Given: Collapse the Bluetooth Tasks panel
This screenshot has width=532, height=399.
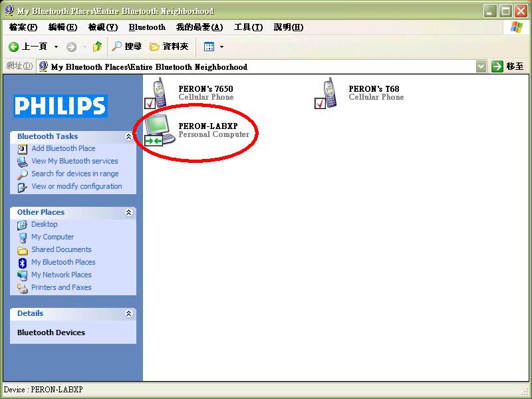Looking at the screenshot, I should click(128, 136).
